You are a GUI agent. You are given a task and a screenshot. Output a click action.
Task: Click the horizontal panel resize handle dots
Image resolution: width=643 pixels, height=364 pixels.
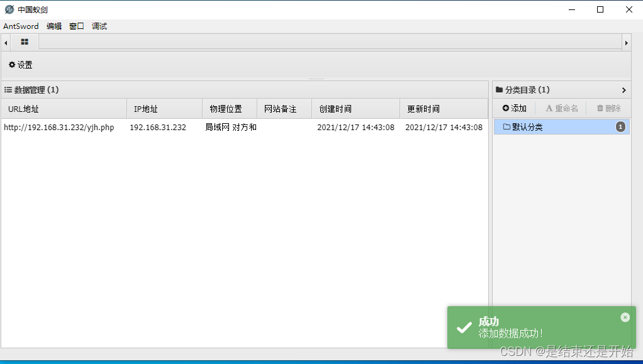pos(316,79)
